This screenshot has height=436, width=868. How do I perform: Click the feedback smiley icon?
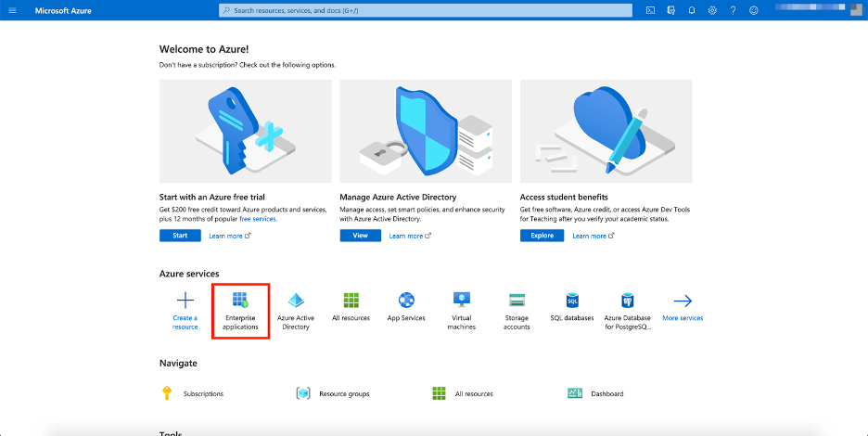[754, 10]
